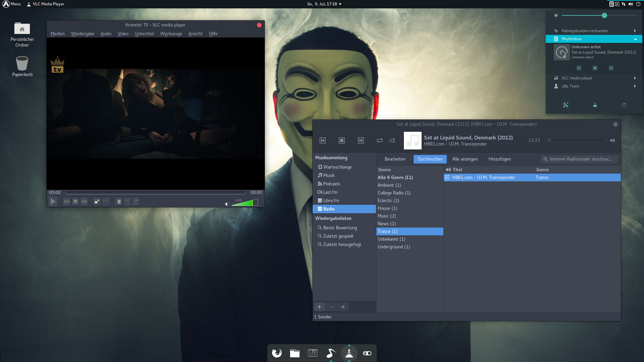Viewport: 644px width, 362px height.
Task: Click Rhythmbox volume speaker icon
Action: (x=612, y=140)
